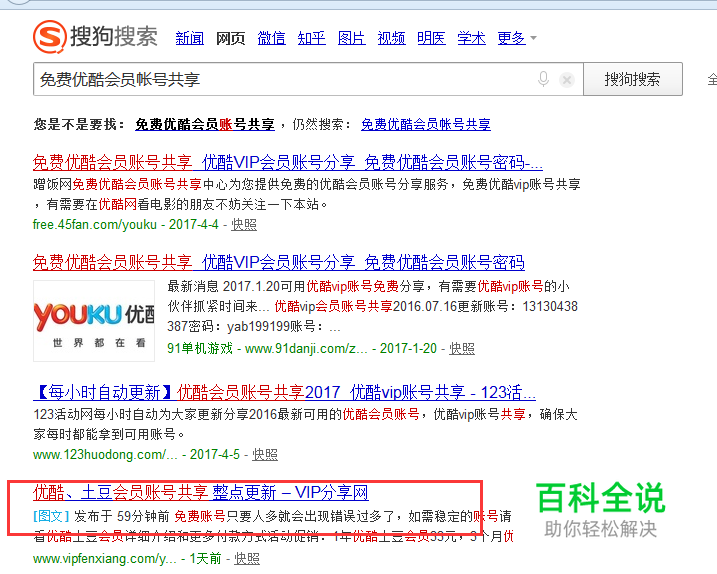Click the [图文] tag in last result
717x574 pixels.
coord(51,516)
